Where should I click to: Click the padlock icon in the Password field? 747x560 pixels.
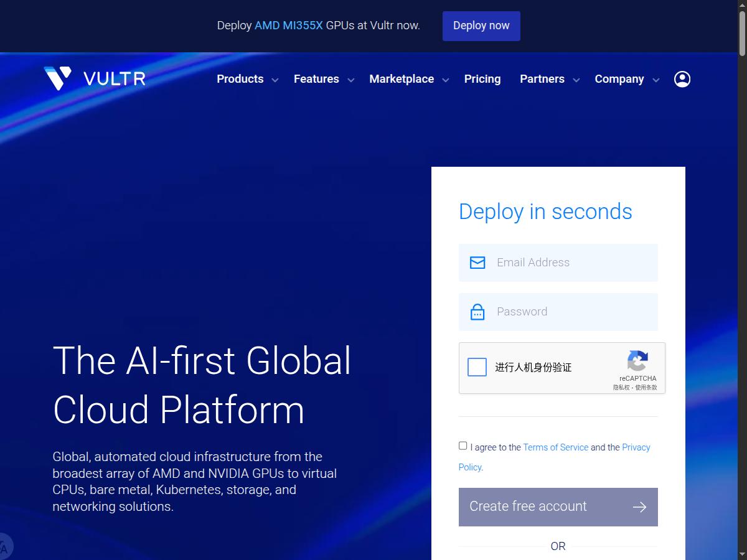(477, 311)
